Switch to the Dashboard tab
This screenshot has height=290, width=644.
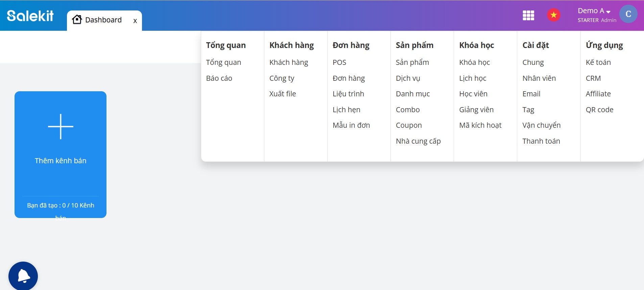[x=103, y=20]
